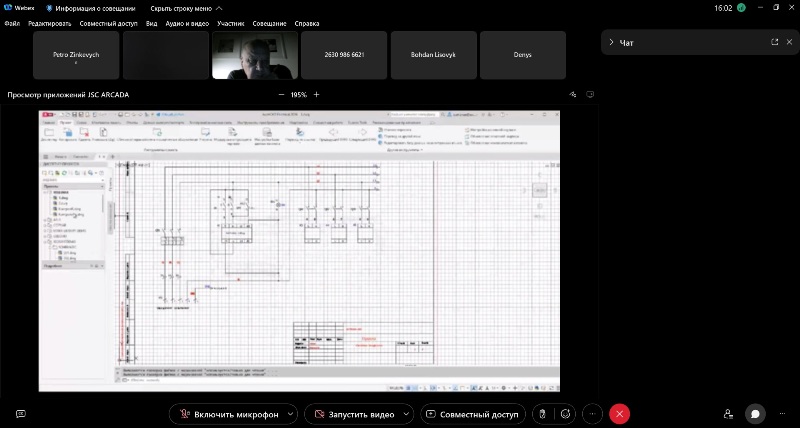Open microphone options dropdown arrow
Screen dimensions: 800x428
click(291, 414)
